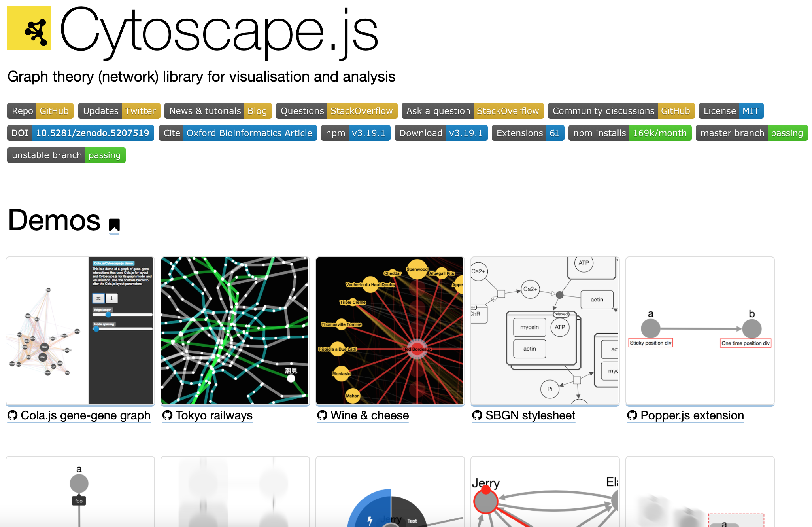Open the Cola.js gene-gene graph demo thumbnail
The image size is (812, 527).
point(80,331)
